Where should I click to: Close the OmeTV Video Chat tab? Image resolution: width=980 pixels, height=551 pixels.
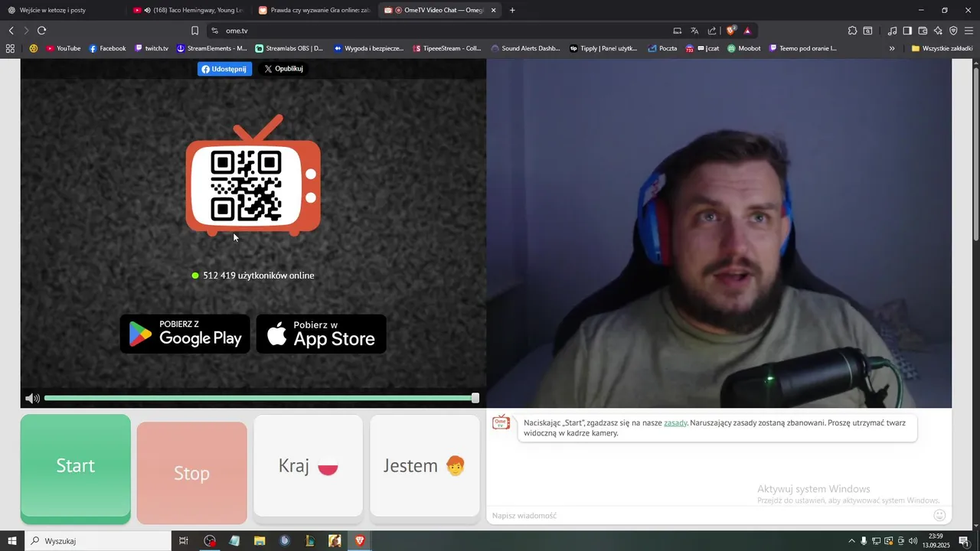coord(493,10)
